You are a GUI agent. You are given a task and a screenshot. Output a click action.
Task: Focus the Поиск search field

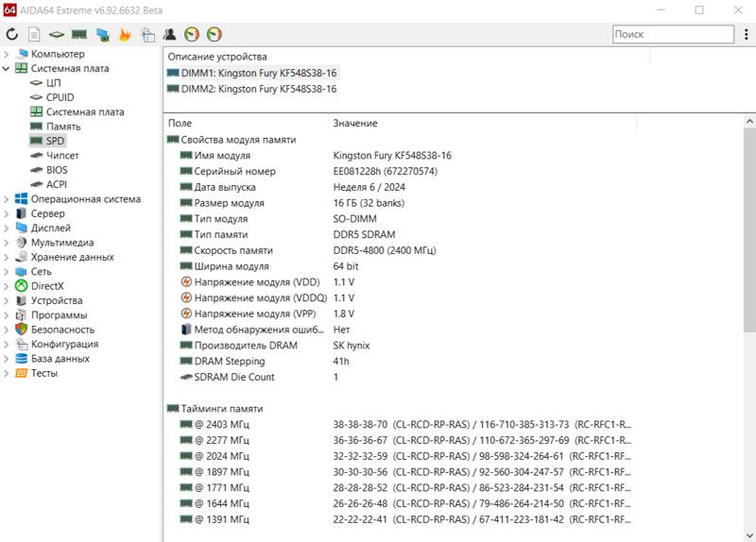(671, 35)
